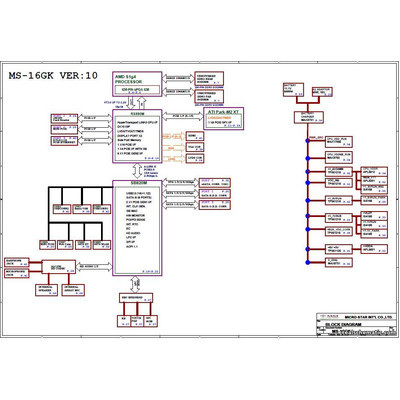The height and width of the screenshot is (400, 400).
Task: Click the AMD S1g4 Processor block
Action: pos(137,84)
